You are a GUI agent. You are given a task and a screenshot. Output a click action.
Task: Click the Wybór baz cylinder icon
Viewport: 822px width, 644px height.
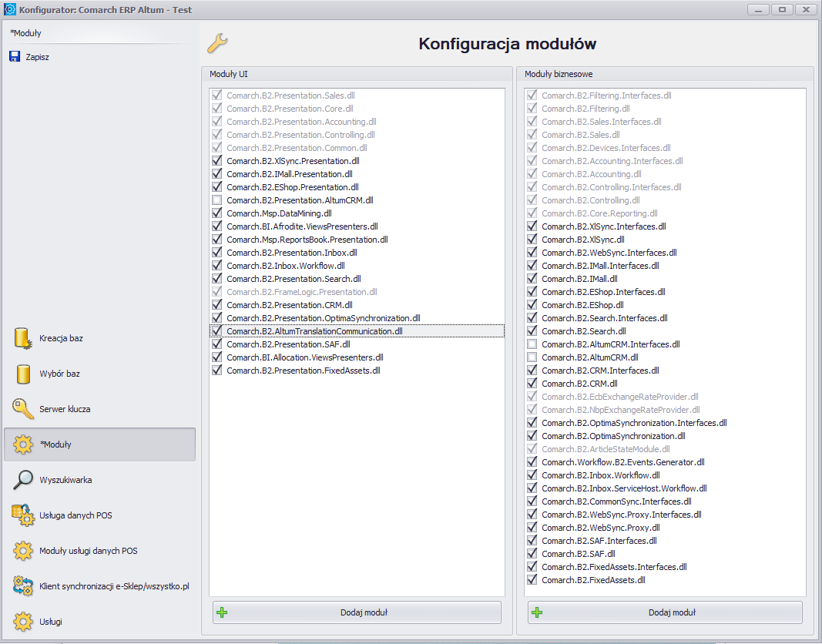tap(23, 374)
